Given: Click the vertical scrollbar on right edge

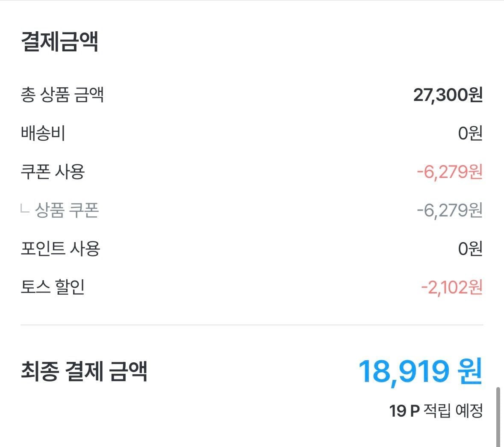Looking at the screenshot, I should 498,417.
